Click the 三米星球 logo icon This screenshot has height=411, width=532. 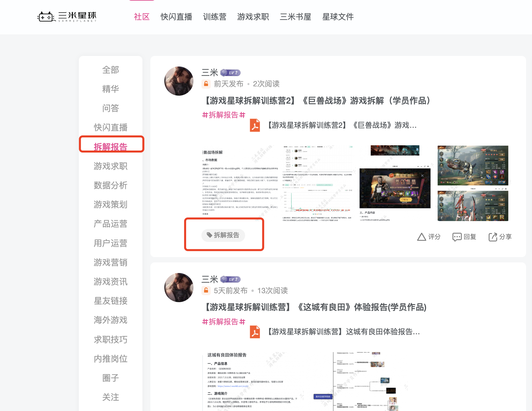click(46, 17)
